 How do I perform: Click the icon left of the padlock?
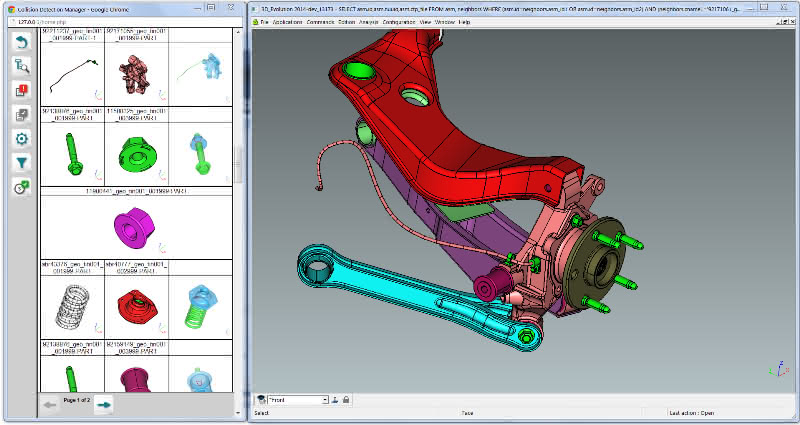pos(335,400)
